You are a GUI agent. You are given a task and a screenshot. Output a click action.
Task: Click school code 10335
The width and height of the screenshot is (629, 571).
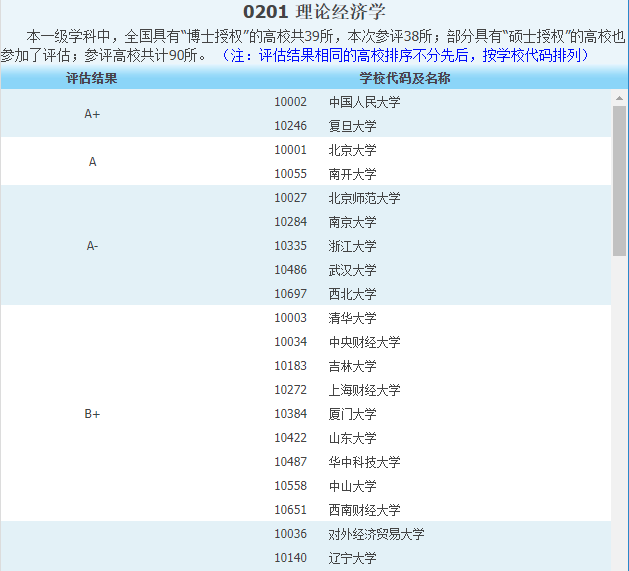coord(290,246)
